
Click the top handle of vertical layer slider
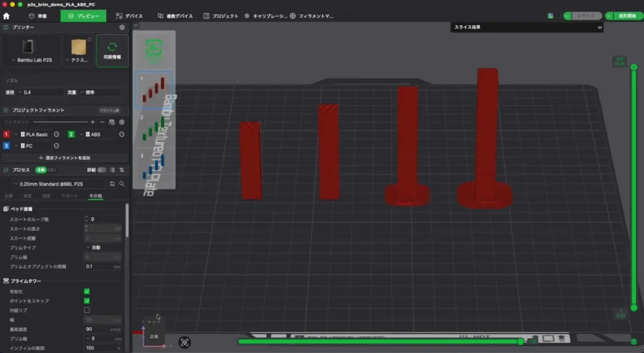coord(634,67)
